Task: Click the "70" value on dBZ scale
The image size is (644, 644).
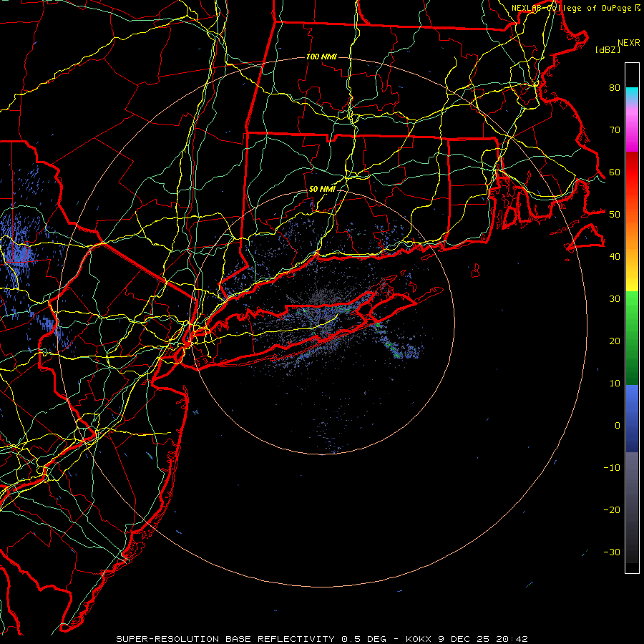Action: [x=615, y=130]
